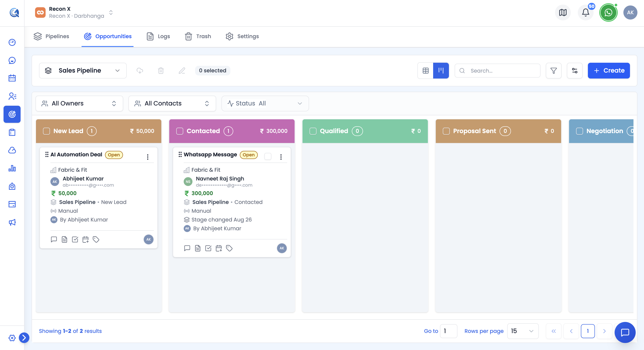Open the All Contacts dropdown
This screenshot has width=644, height=350.
172,103
